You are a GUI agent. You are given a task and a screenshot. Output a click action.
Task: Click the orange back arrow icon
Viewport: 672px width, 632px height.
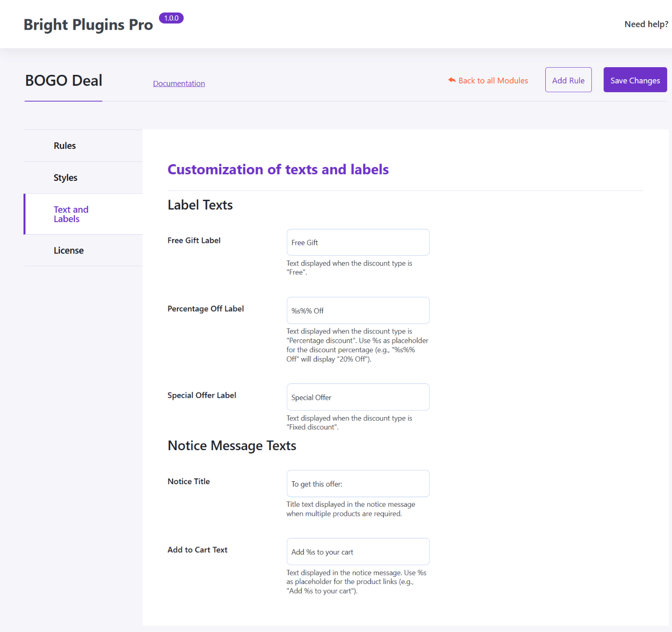coord(451,80)
